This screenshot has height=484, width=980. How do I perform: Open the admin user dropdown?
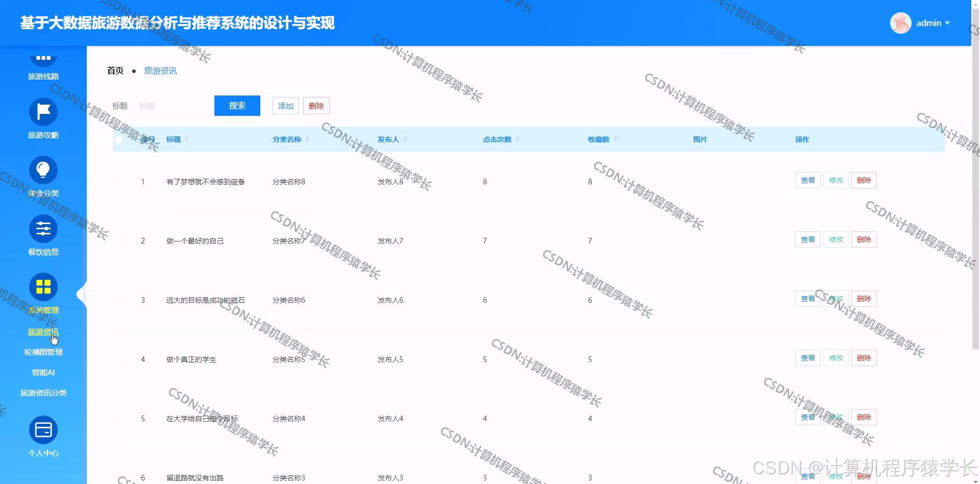(x=933, y=23)
